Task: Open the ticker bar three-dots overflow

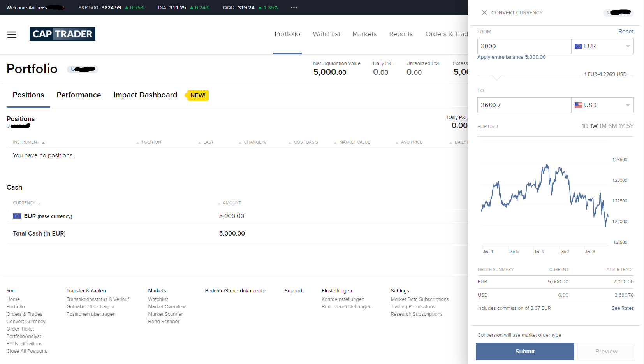Action: [x=294, y=7]
